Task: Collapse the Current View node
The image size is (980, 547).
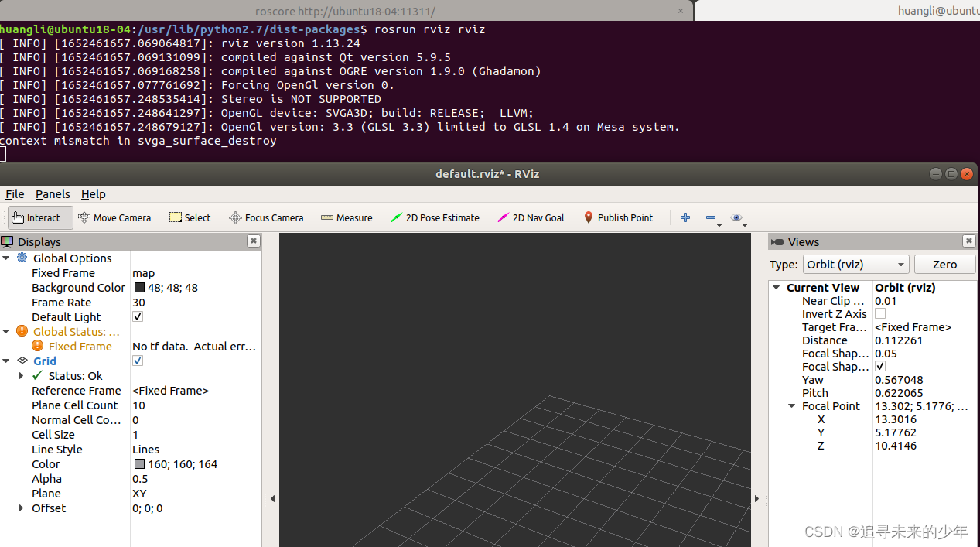Action: pos(777,287)
